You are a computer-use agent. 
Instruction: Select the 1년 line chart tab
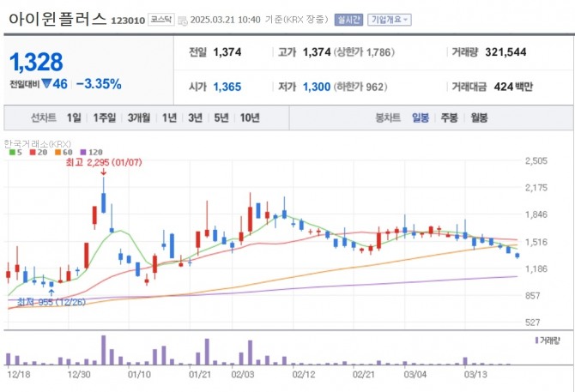tap(169, 118)
